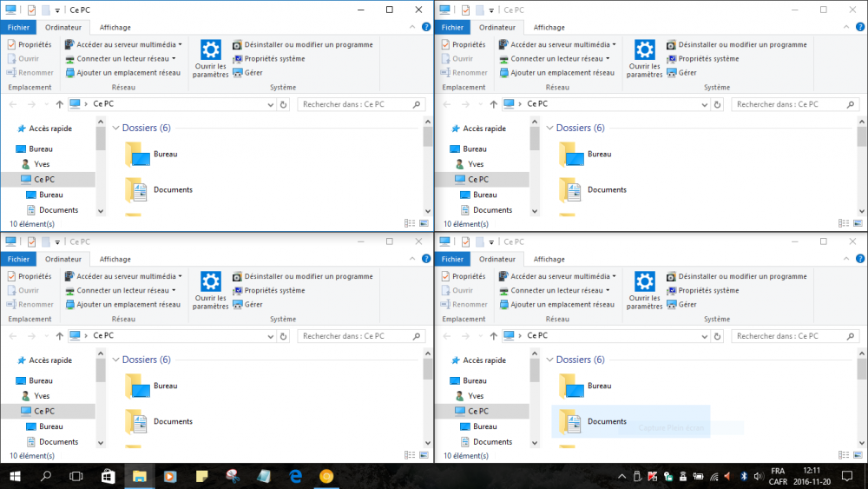Toggle the top-left window Propriétés quick-access checkbox icon
868x489 pixels.
coord(31,10)
